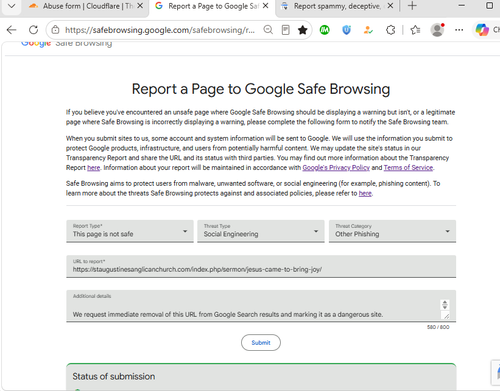The image size is (500, 391).
Task: Close the Report spammy, deceptive tab
Action: coord(390,6)
